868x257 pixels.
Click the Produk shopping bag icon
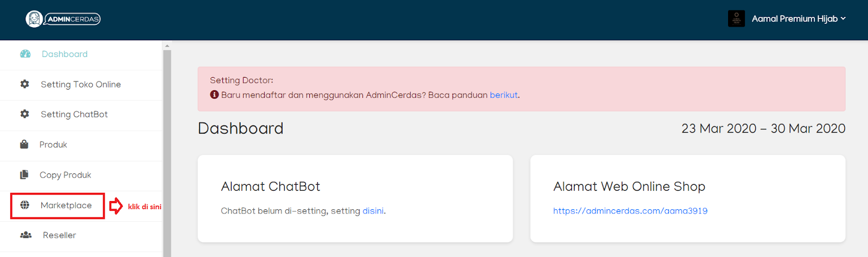point(24,145)
